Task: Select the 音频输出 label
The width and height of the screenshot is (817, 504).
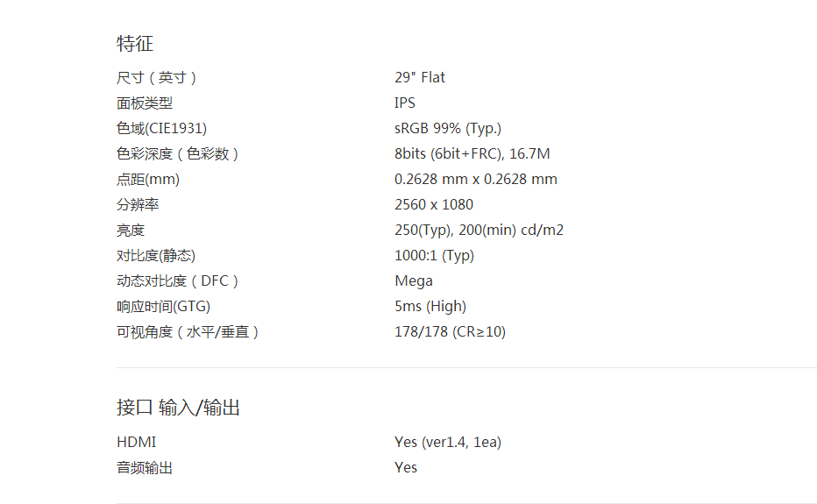Action: [145, 467]
